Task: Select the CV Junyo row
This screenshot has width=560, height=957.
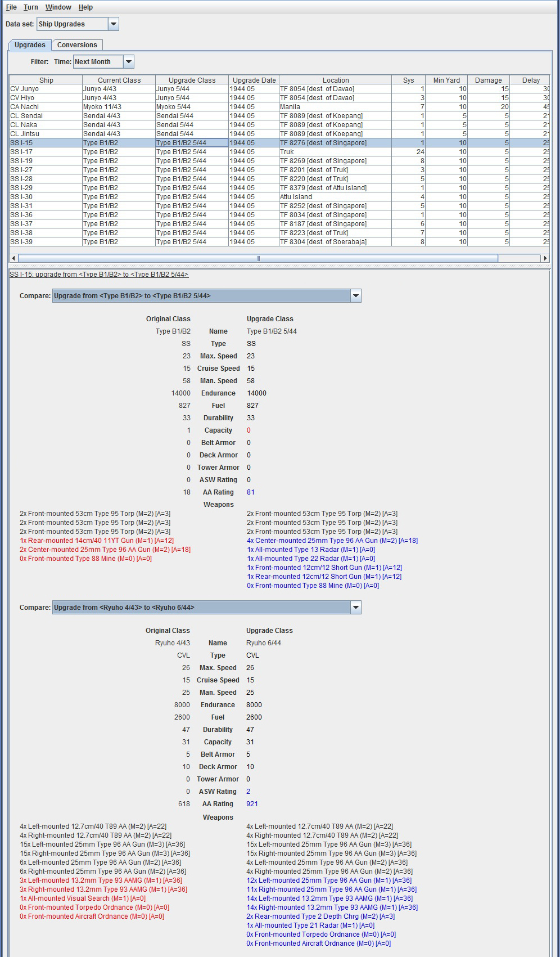Action: 279,89
